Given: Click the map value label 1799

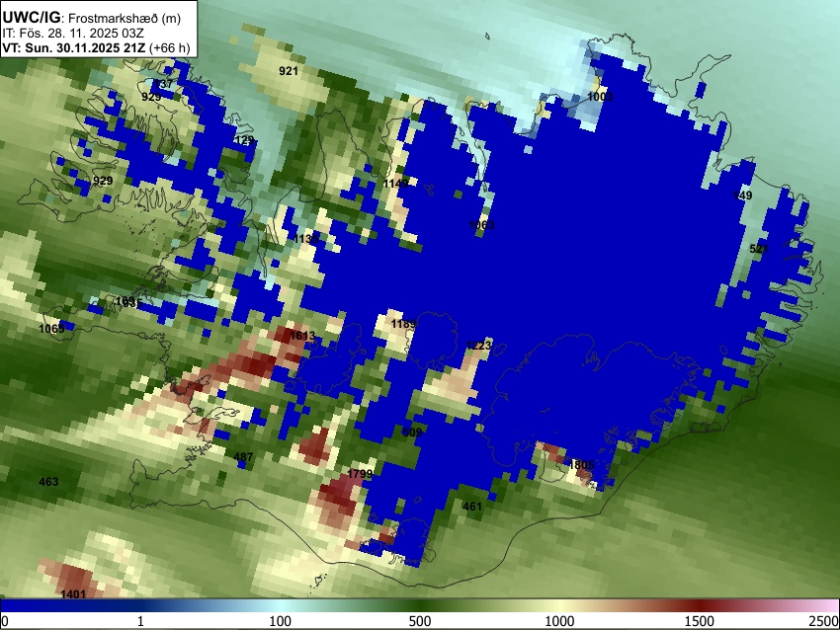Looking at the screenshot, I should coord(360,474).
